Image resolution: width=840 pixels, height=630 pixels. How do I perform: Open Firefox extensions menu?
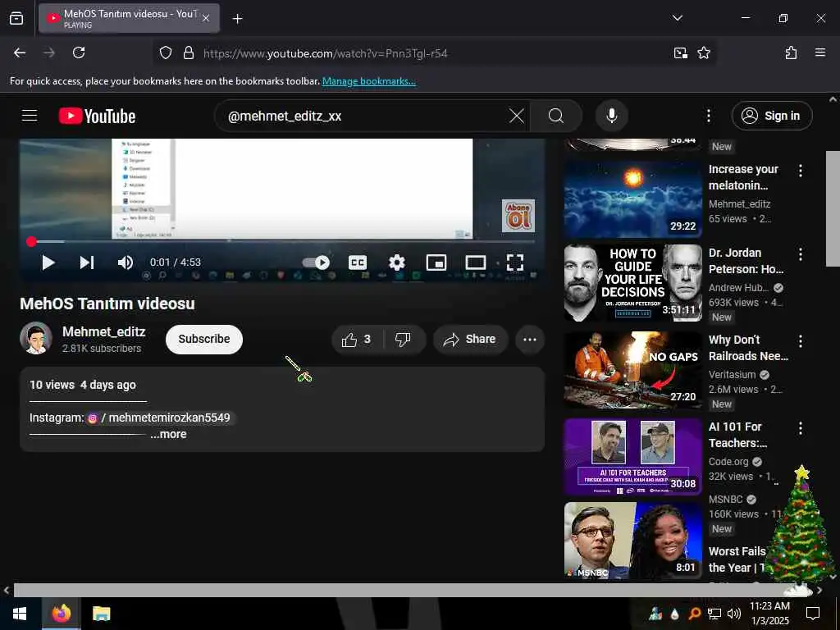pos(791,52)
